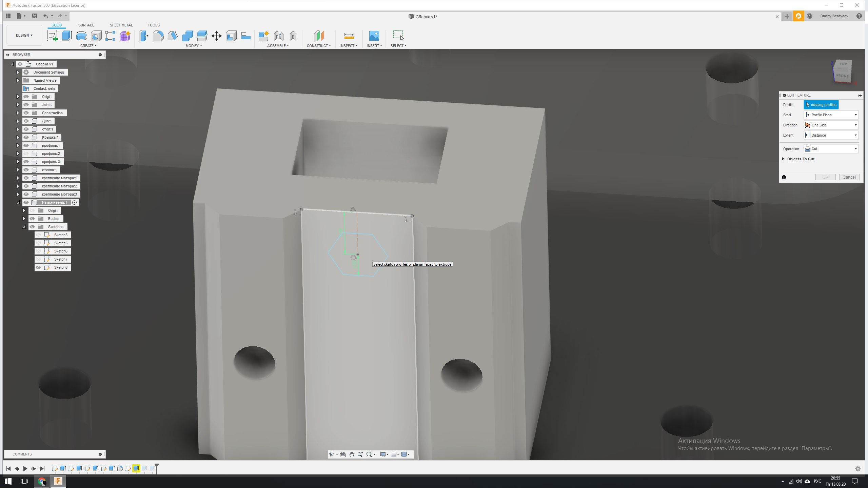Open the Start Profile Plane dropdown

point(831,115)
